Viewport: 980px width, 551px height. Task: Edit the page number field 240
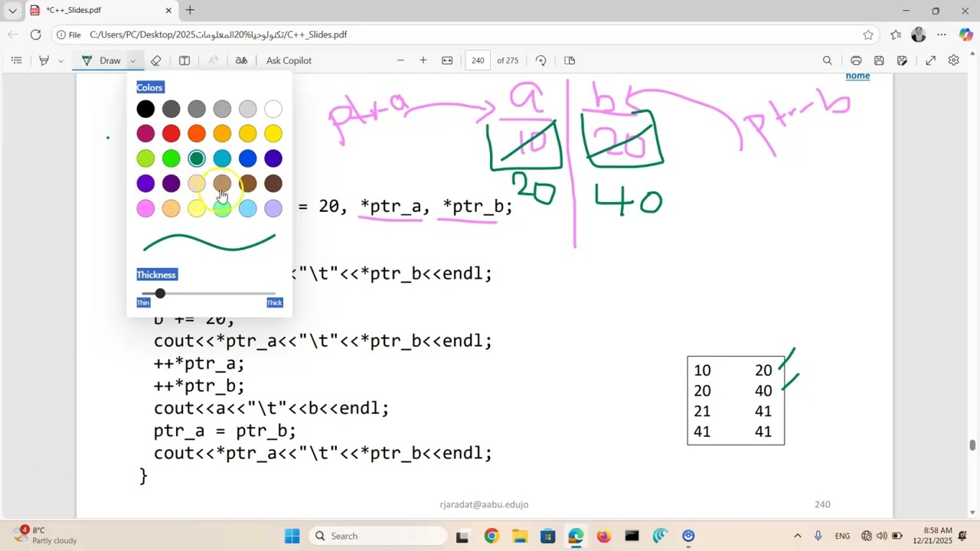pos(479,60)
